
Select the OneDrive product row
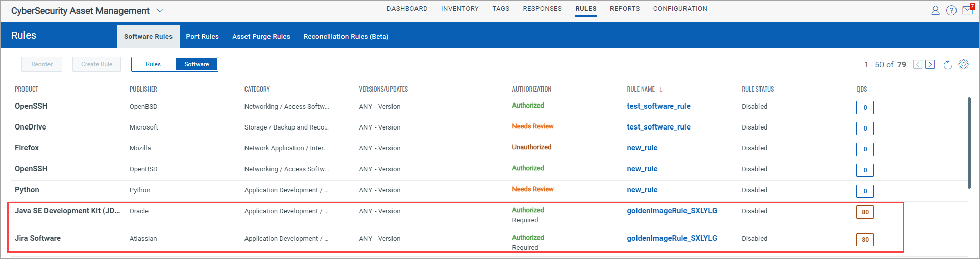pos(489,128)
